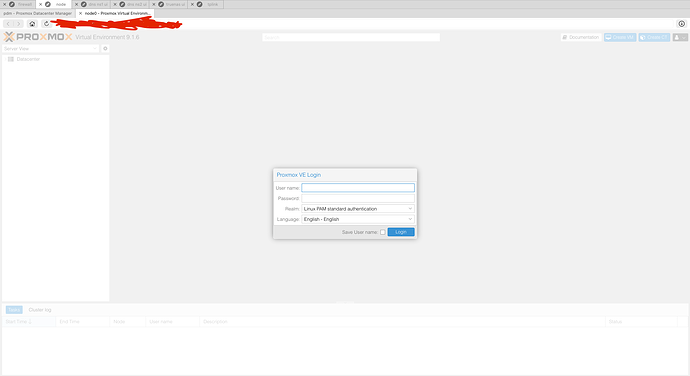This screenshot has height=376, width=690.
Task: Close the dns ns2 ui tab
Action: coord(115,4)
